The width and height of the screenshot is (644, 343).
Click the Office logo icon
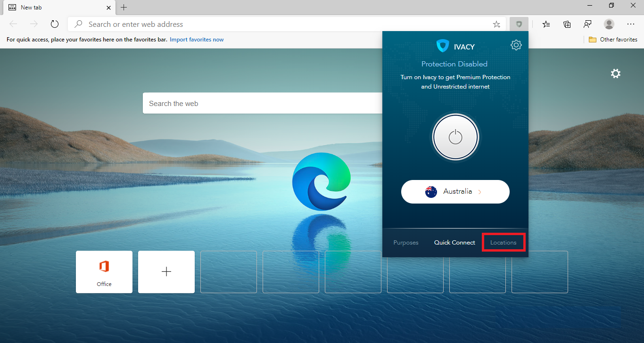[x=104, y=267]
